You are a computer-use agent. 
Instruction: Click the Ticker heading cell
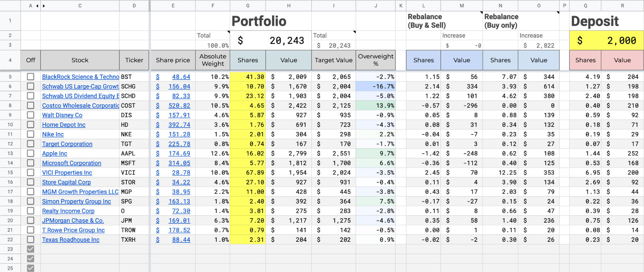pos(134,60)
